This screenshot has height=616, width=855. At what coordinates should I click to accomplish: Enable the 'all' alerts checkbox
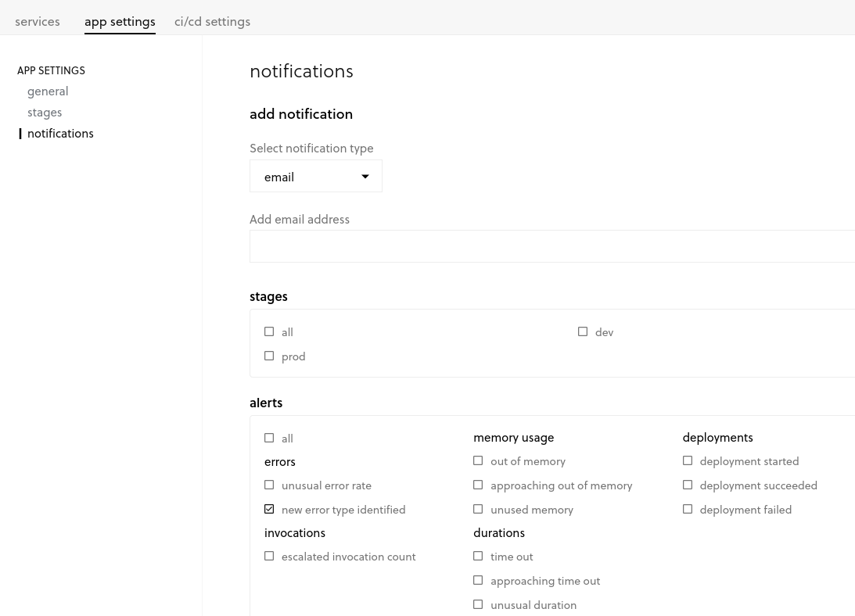pos(269,438)
